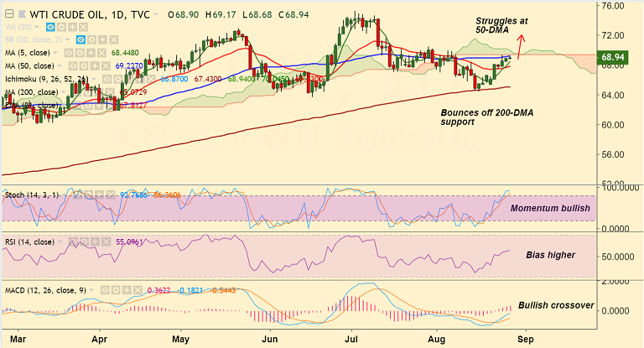The image size is (644, 348).
Task: Open settings gear for MA (5, close)
Action: click(x=80, y=53)
